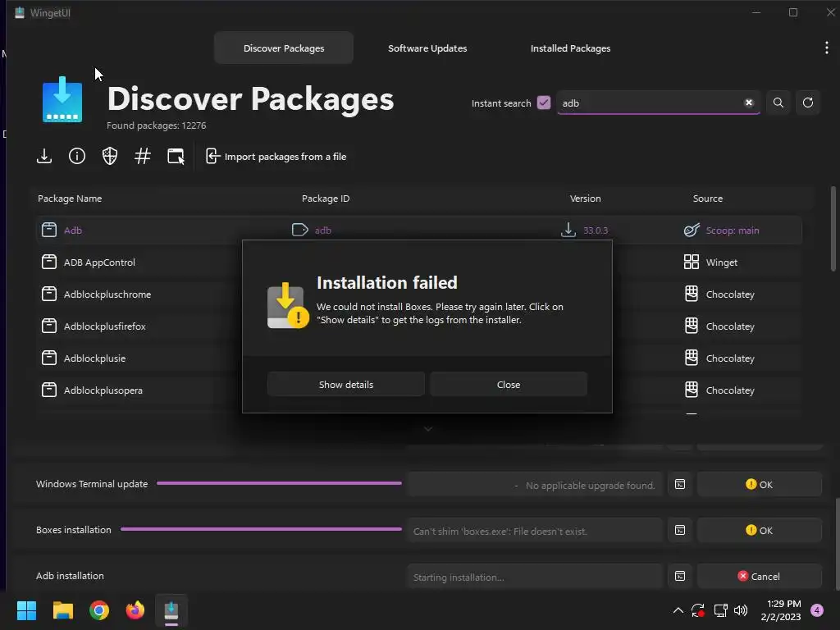This screenshot has height=630, width=840.
Task: Sort by the Package ID column header
Action: 326,199
